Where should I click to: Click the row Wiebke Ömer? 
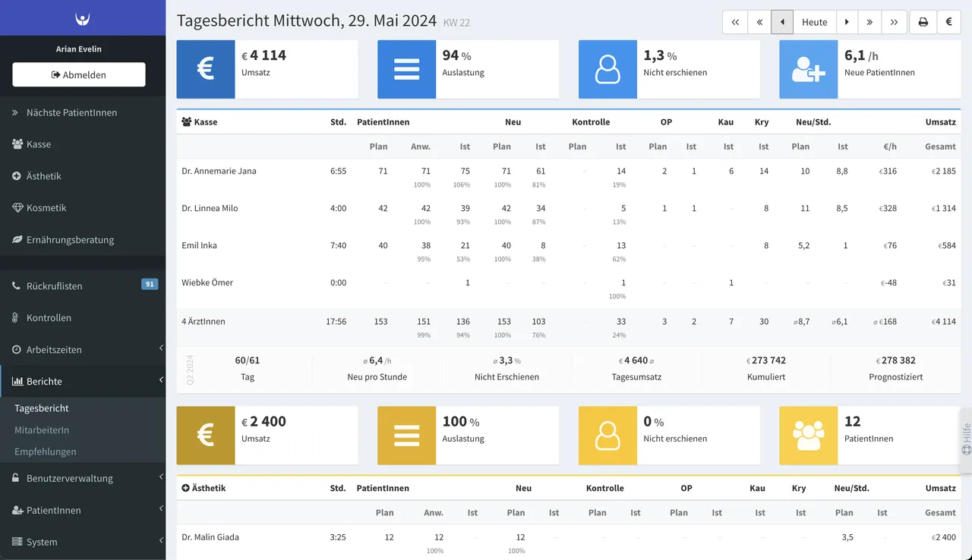(569, 289)
